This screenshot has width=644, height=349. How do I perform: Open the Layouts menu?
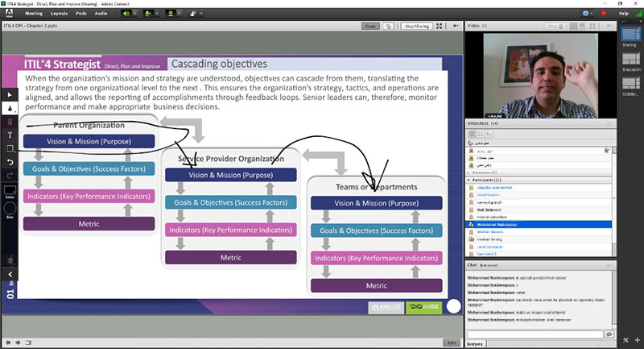click(x=59, y=14)
